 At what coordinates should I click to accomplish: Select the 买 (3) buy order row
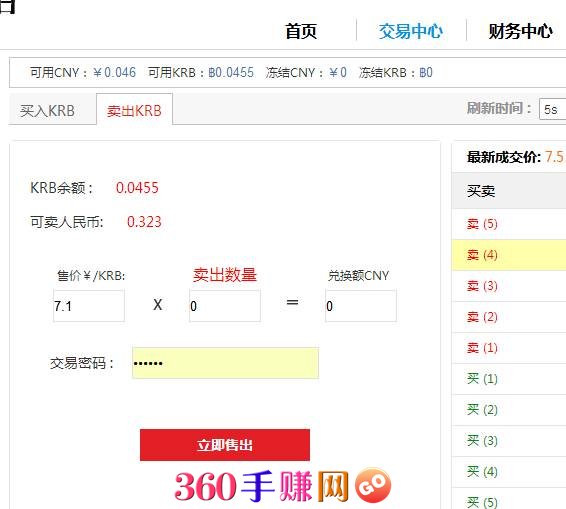tap(509, 441)
